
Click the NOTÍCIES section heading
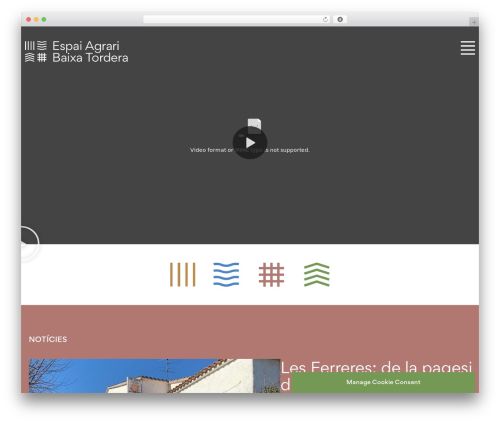pyautogui.click(x=48, y=339)
